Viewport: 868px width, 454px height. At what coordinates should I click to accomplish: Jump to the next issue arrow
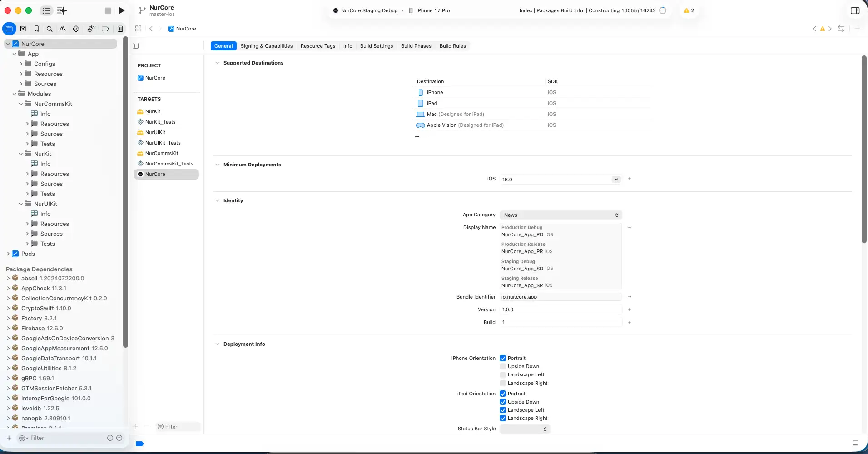click(x=830, y=29)
